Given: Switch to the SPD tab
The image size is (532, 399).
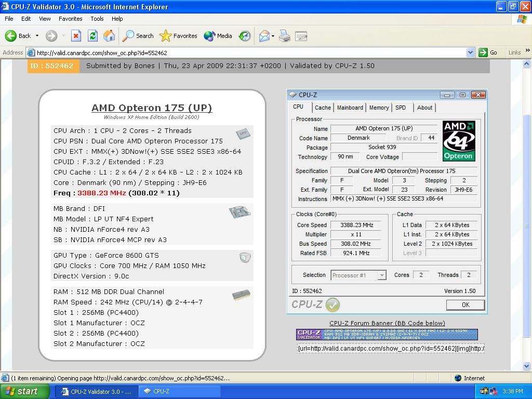Looking at the screenshot, I should pyautogui.click(x=401, y=108).
